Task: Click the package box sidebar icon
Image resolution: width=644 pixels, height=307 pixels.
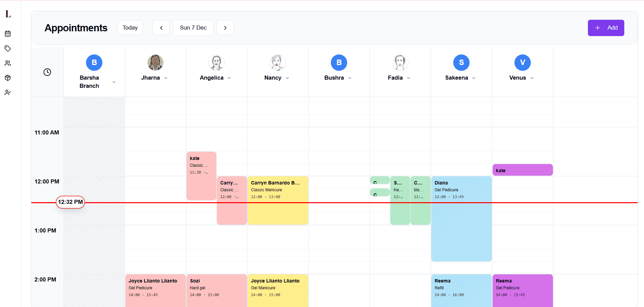Action: pos(8,78)
